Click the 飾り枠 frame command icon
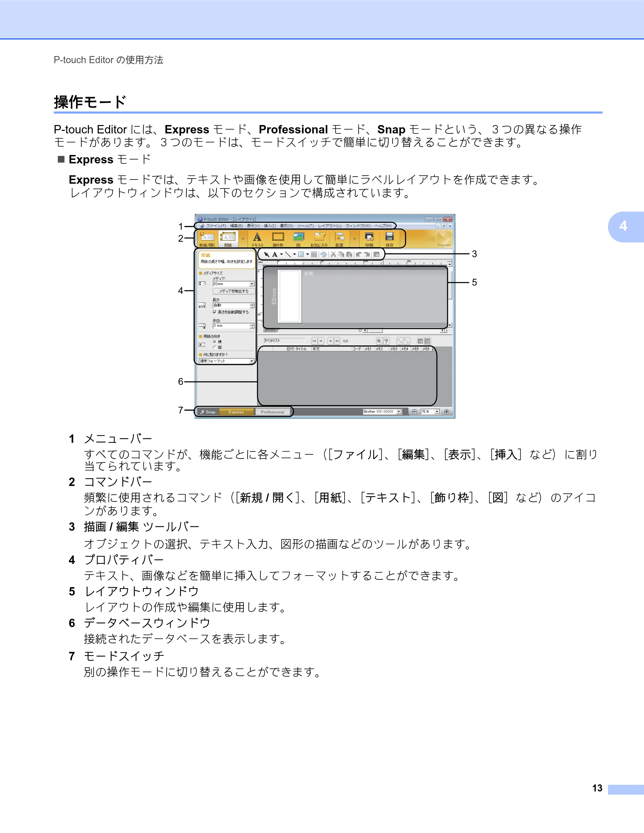644x833 pixels. tap(278, 239)
